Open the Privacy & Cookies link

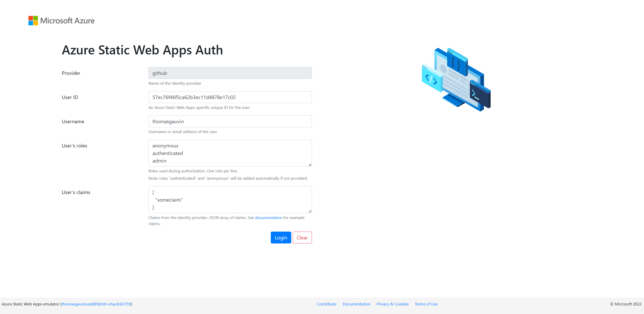click(x=392, y=304)
